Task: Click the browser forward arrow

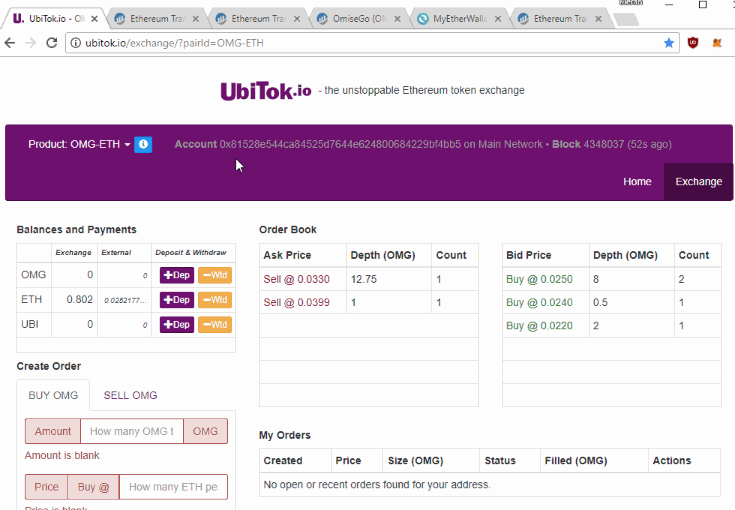Action: click(30, 43)
